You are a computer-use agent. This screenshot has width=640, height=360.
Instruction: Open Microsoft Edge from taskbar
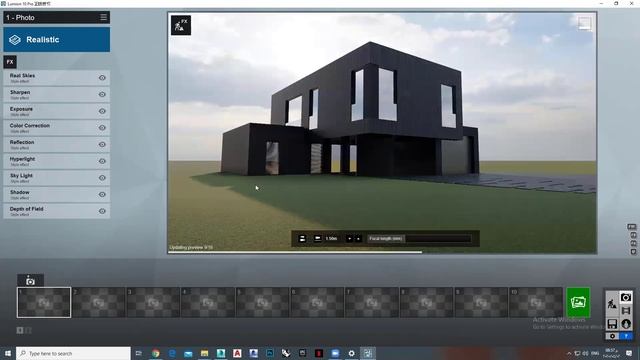(172, 353)
